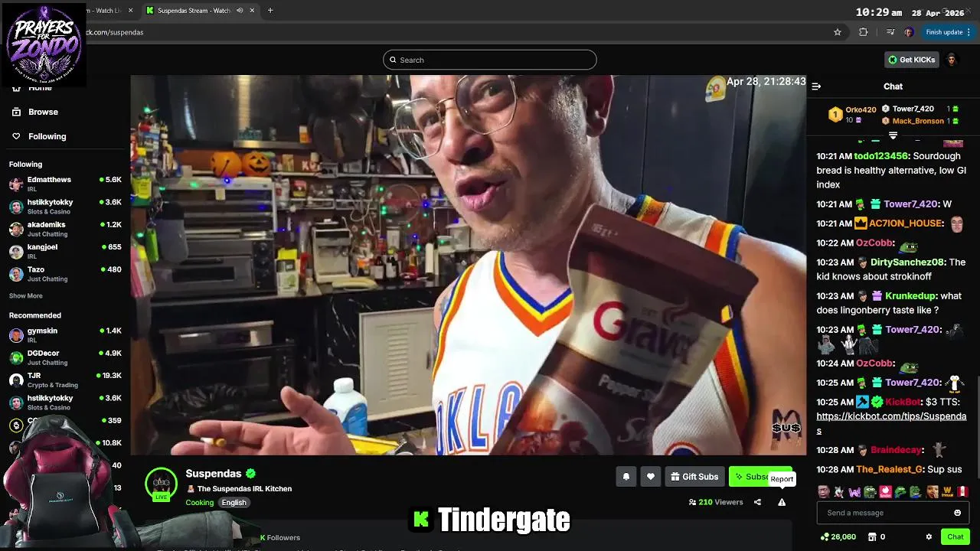This screenshot has height=551, width=980.
Task: Open the user profile avatar menu
Action: click(952, 60)
